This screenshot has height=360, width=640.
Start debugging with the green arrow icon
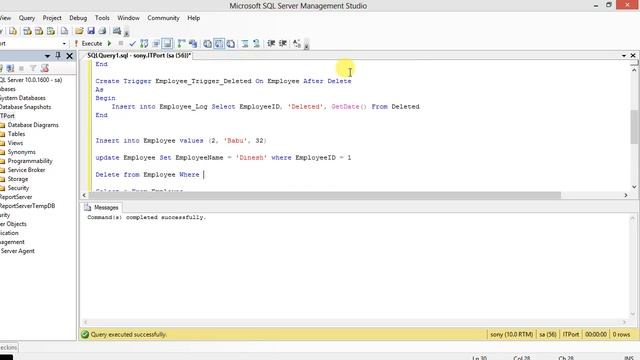[109, 43]
